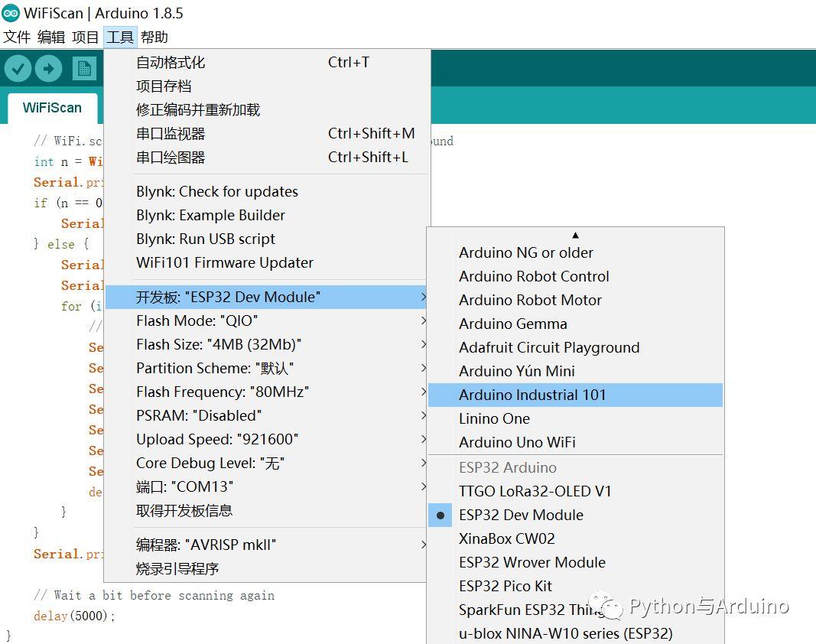
Task: Click the 工具 menu in the menu bar
Action: (120, 37)
